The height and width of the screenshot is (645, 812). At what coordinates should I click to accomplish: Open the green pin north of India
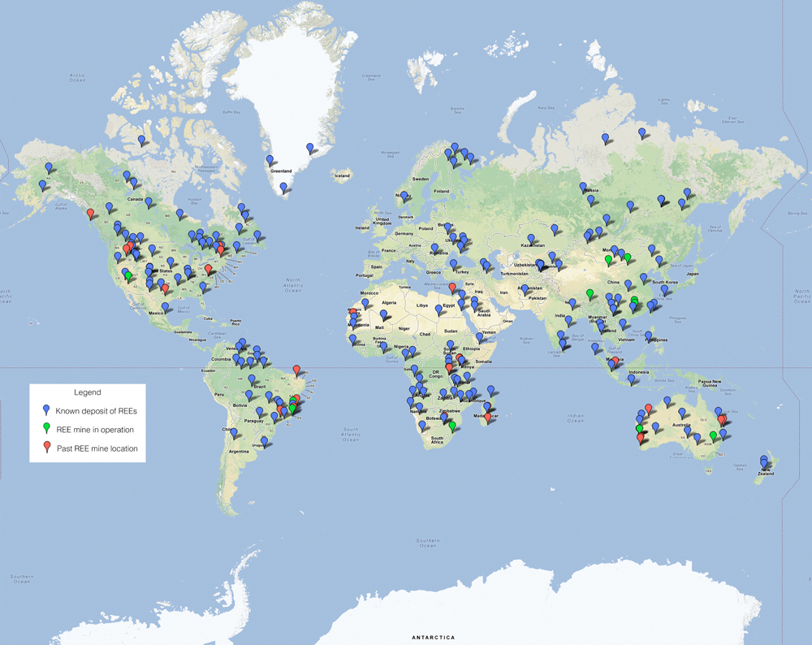pyautogui.click(x=590, y=294)
